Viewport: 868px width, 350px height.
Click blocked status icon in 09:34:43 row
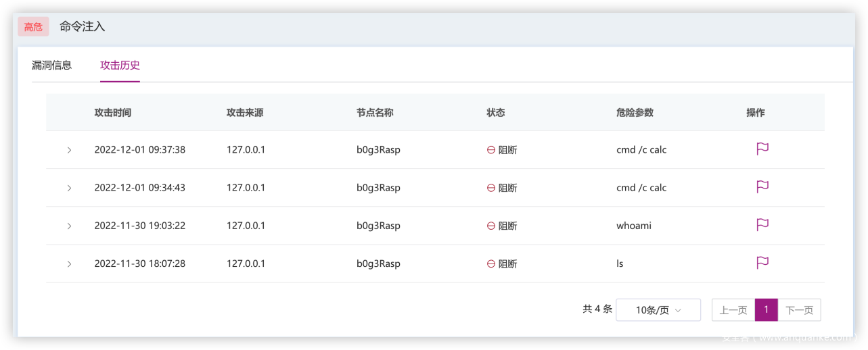[491, 188]
